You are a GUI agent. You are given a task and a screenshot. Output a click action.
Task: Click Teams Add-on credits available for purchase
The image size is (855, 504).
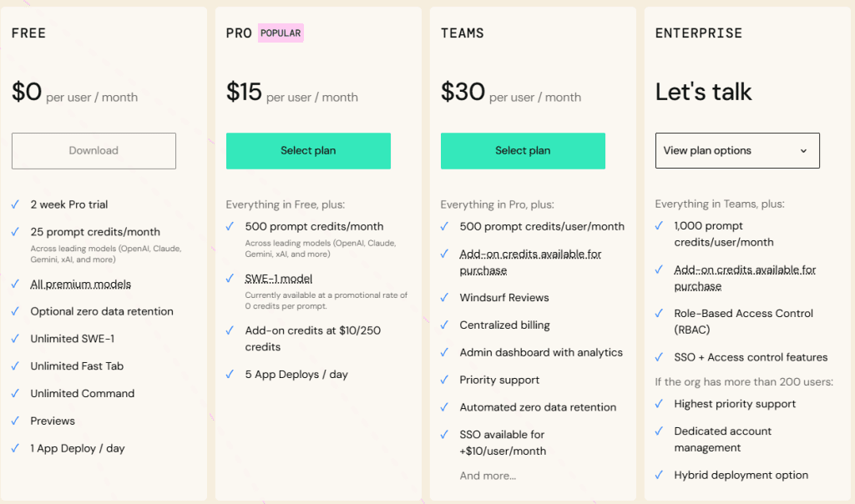530,262
